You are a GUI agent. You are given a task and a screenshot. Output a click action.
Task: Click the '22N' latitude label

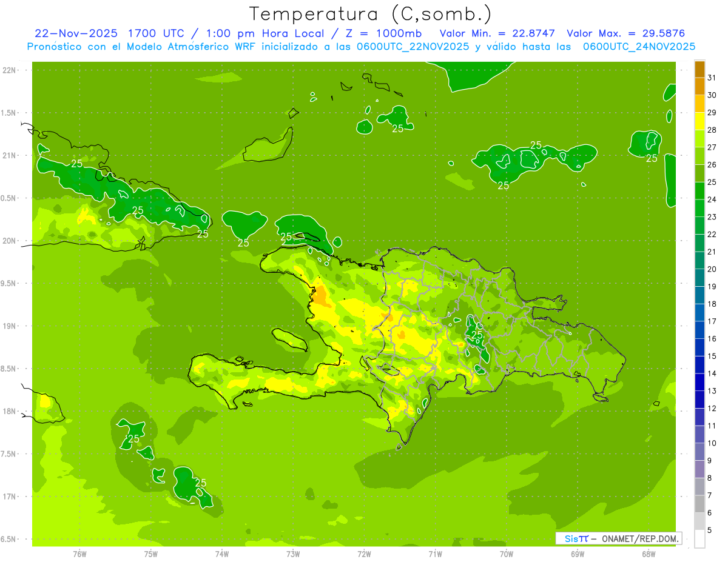(10, 70)
